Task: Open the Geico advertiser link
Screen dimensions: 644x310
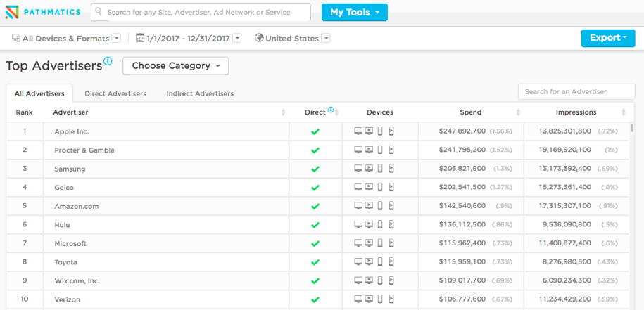Action: point(63,188)
